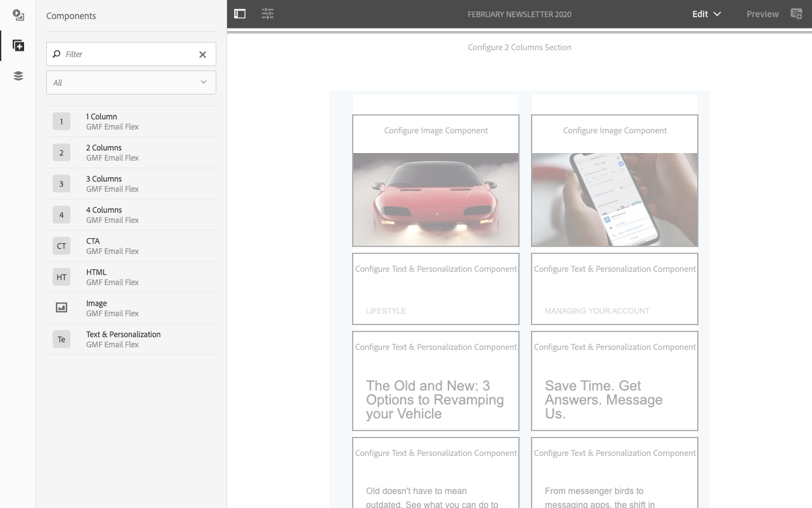The image size is (812, 508).
Task: Select the 1 Column component icon
Action: [62, 121]
